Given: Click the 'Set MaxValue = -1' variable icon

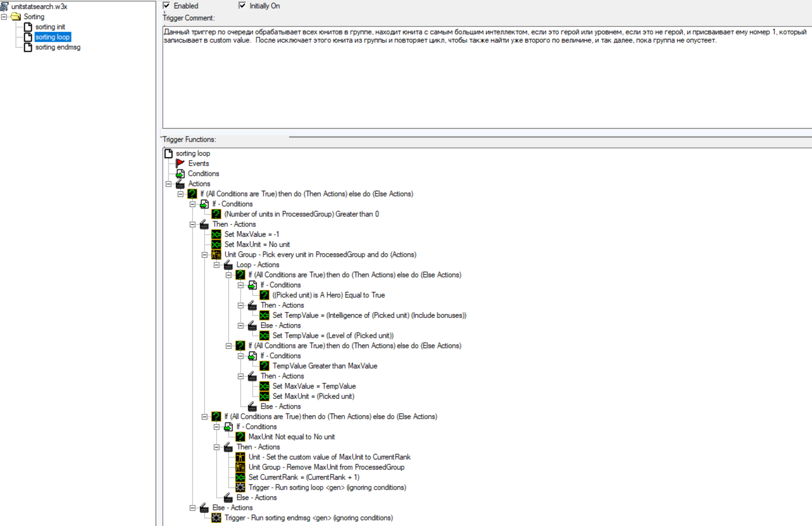Looking at the screenshot, I should pos(216,234).
